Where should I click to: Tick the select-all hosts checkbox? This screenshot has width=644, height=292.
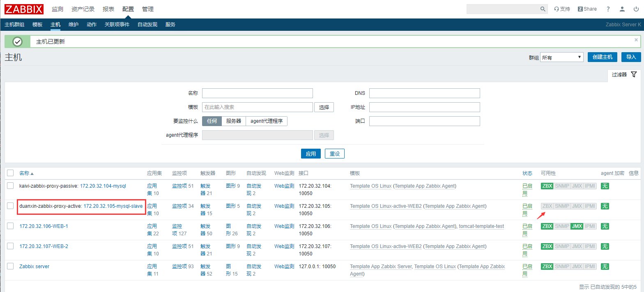coord(11,173)
